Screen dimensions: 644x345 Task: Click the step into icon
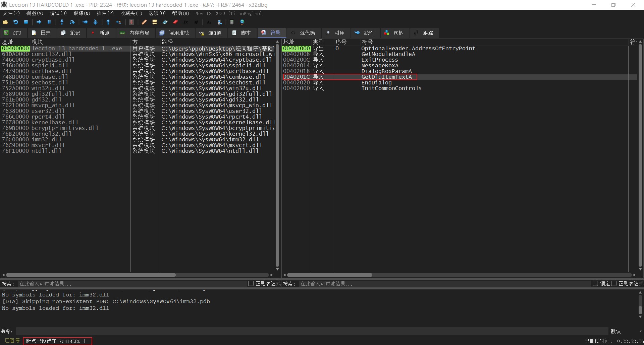click(x=62, y=22)
